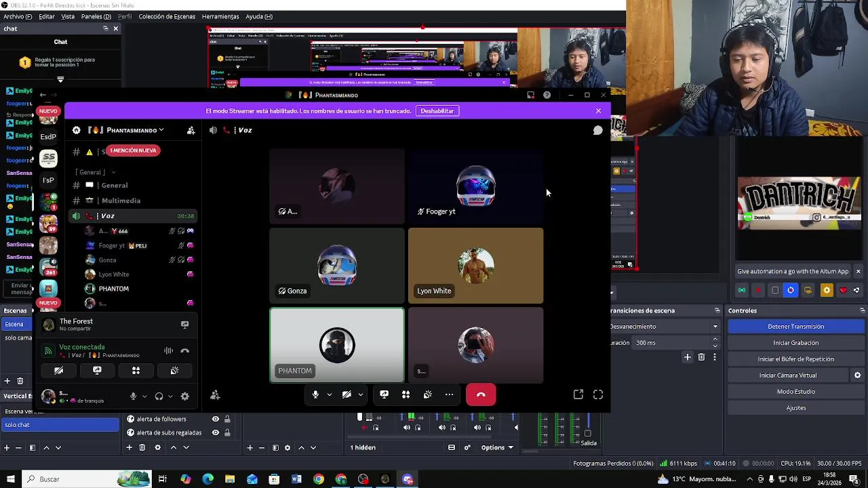Viewport: 868px width, 488px height.
Task: Start the OBS virtual camera
Action: pyautogui.click(x=788, y=375)
